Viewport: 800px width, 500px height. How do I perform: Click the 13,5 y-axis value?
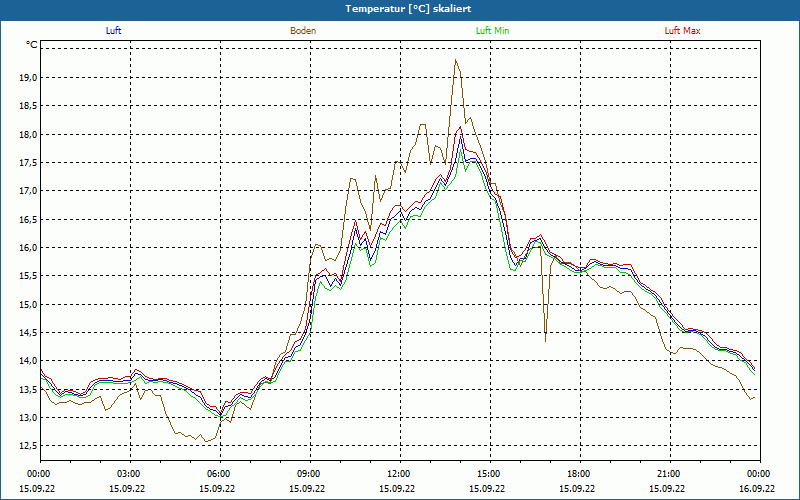pos(29,390)
